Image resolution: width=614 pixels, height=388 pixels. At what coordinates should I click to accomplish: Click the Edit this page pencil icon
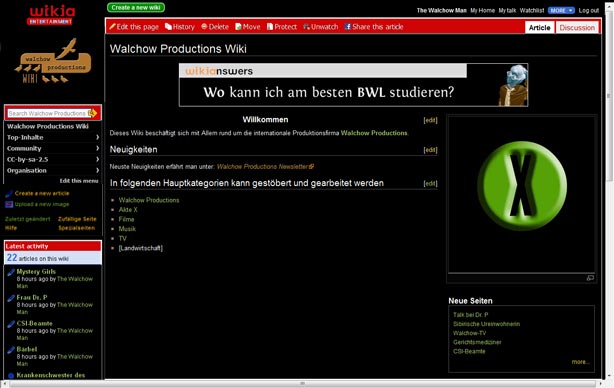[x=112, y=27]
